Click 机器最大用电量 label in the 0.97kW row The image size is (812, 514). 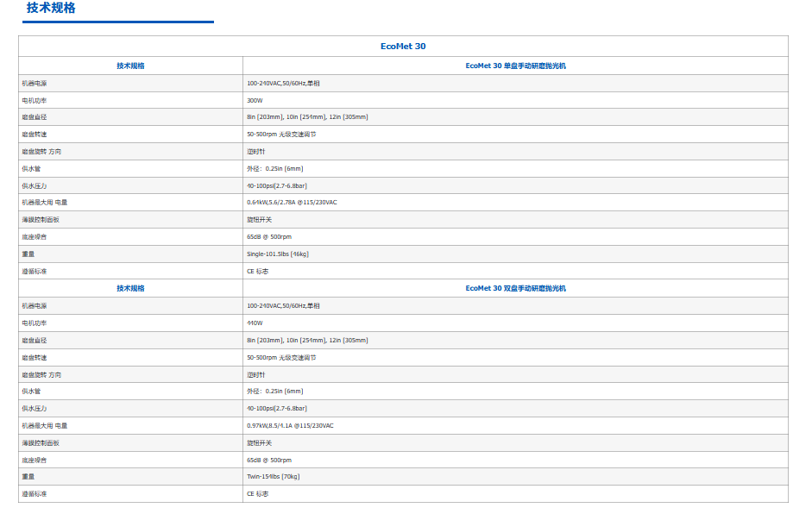pos(45,425)
